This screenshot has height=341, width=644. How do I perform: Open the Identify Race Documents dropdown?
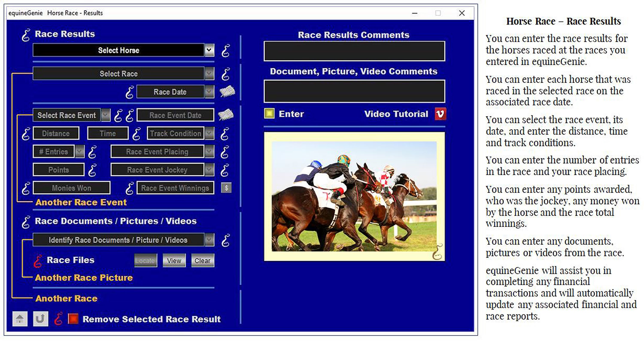click(209, 240)
